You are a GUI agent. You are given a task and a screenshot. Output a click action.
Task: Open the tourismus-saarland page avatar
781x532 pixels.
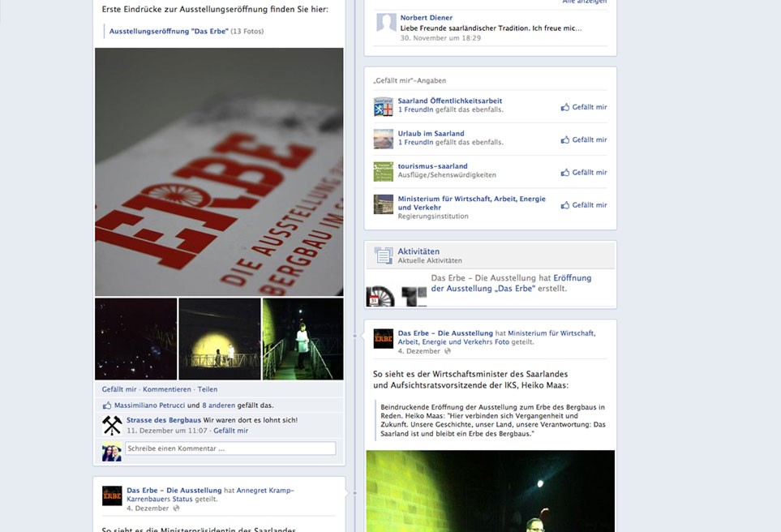(383, 172)
